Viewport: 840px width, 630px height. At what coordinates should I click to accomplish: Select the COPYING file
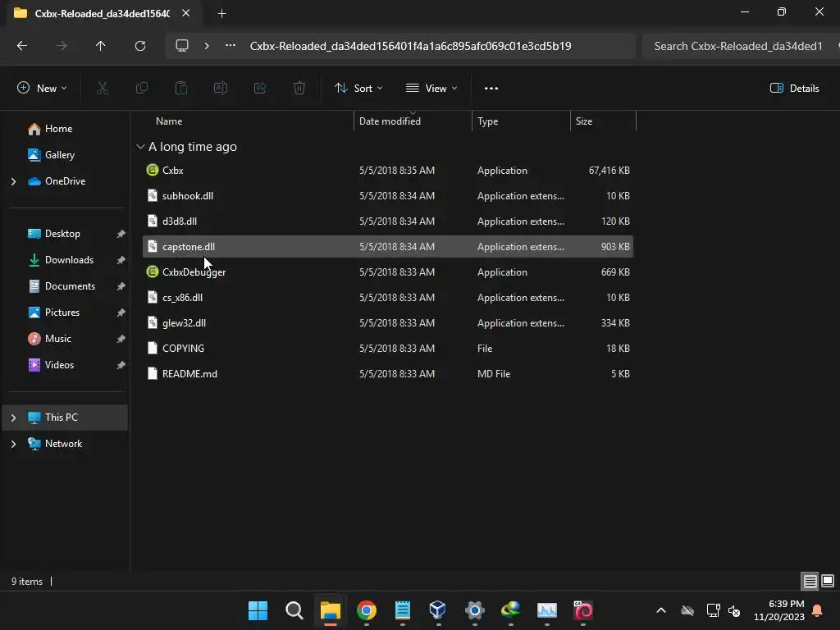click(x=388, y=349)
